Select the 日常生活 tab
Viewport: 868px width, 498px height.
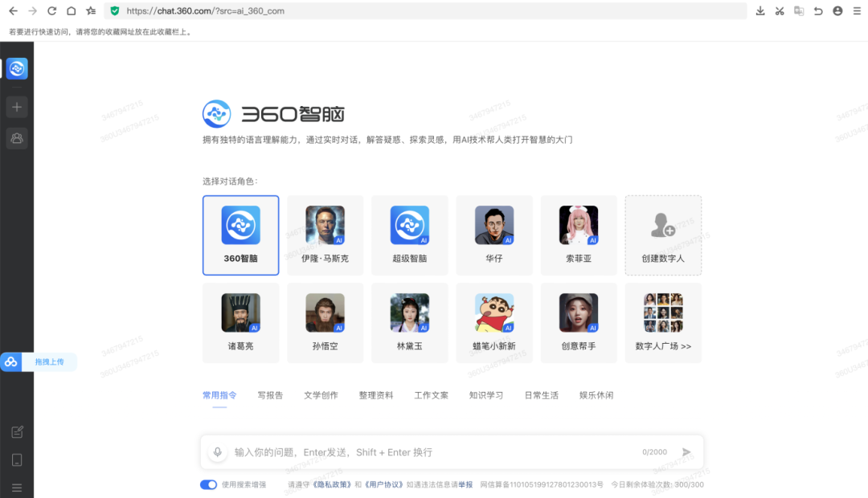542,395
